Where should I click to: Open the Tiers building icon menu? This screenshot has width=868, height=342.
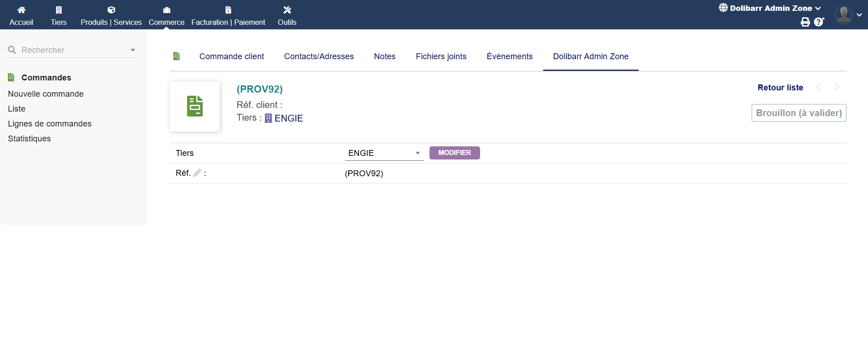click(59, 10)
